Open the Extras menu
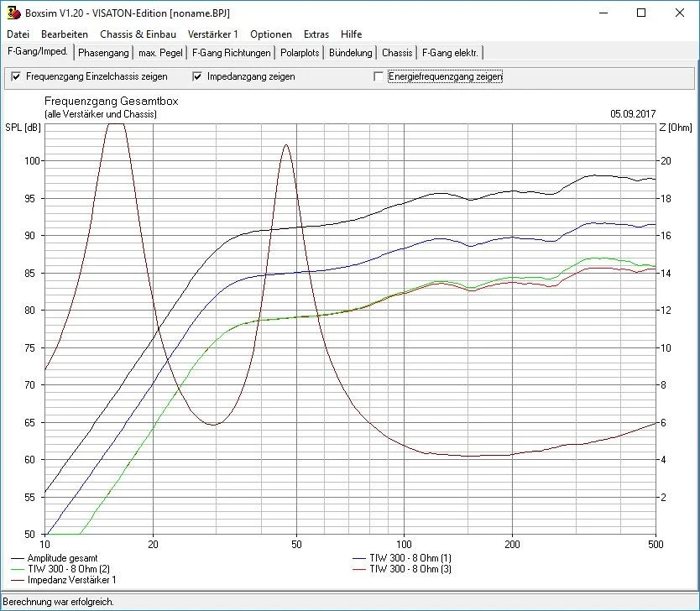 (x=316, y=34)
